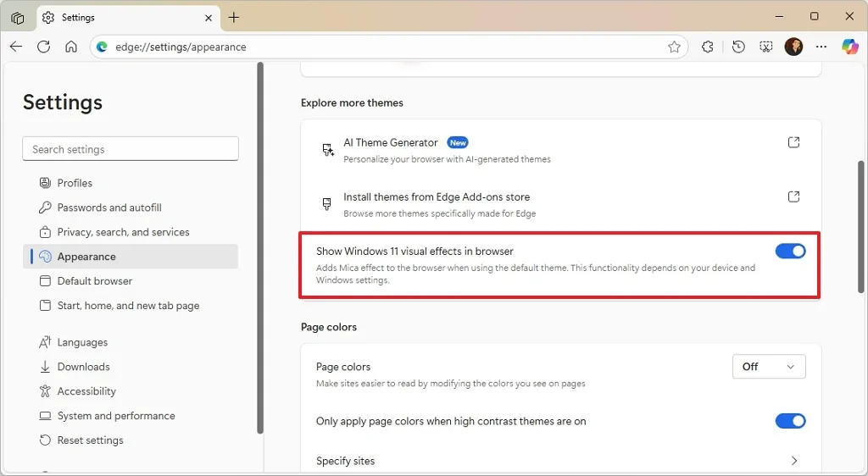Click the main page vertical scrollbar
Screen dimensions: 868x476
coord(861,227)
